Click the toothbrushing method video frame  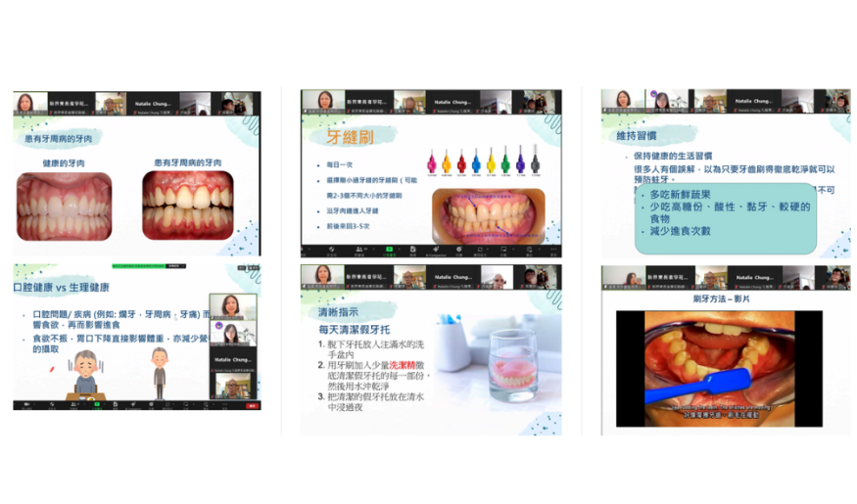(719, 368)
